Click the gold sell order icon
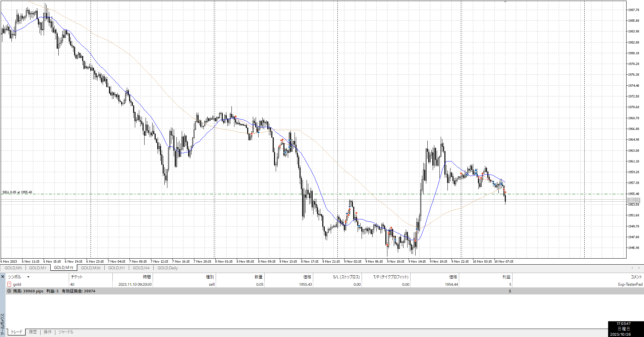The width and height of the screenshot is (644, 337). (9, 284)
